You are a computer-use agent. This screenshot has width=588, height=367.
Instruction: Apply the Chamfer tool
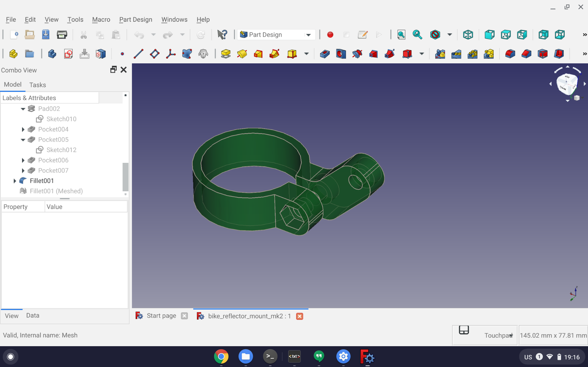[x=526, y=54]
